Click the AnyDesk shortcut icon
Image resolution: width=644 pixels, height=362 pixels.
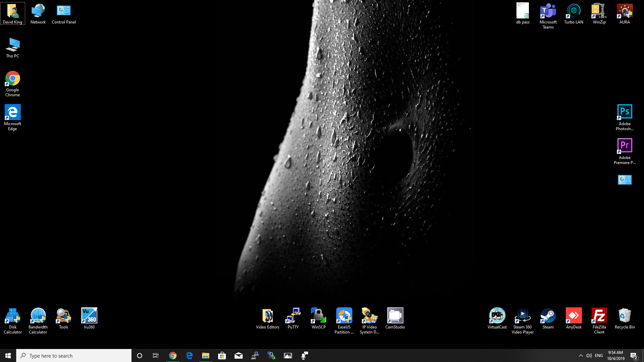[x=573, y=318]
